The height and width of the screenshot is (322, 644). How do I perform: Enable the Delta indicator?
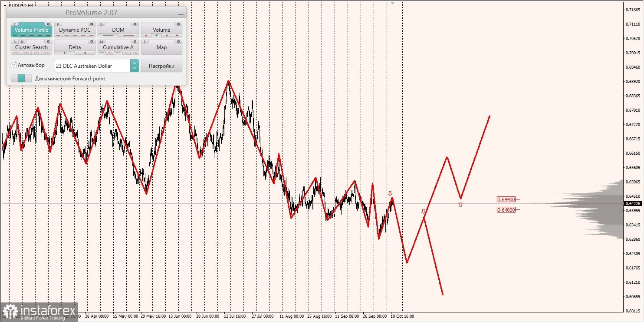[75, 47]
